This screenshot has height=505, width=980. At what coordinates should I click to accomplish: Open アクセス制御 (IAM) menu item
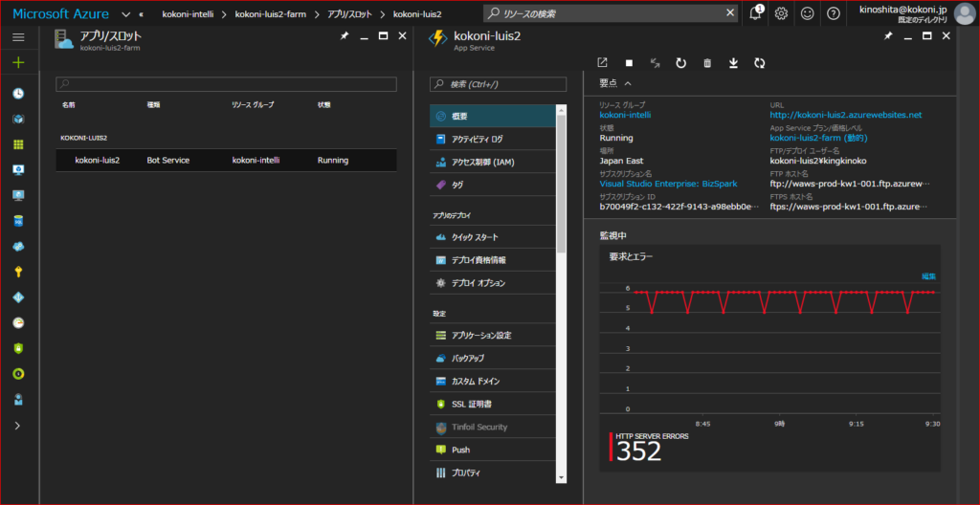coord(493,163)
